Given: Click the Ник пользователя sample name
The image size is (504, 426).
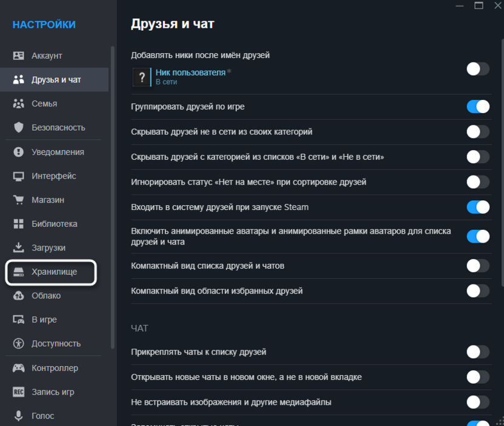Looking at the screenshot, I should pyautogui.click(x=191, y=73).
